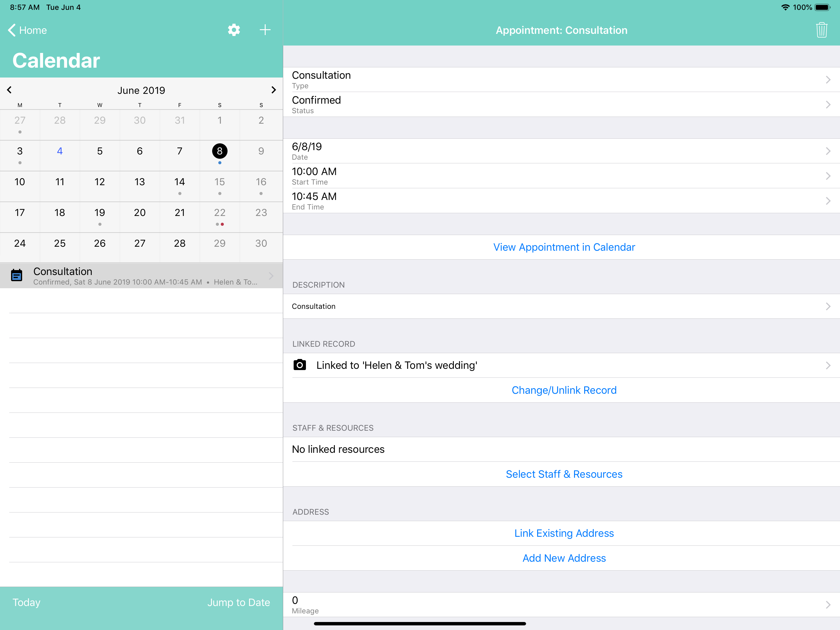Open the Confirmed Status row
840x630 pixels.
click(561, 105)
